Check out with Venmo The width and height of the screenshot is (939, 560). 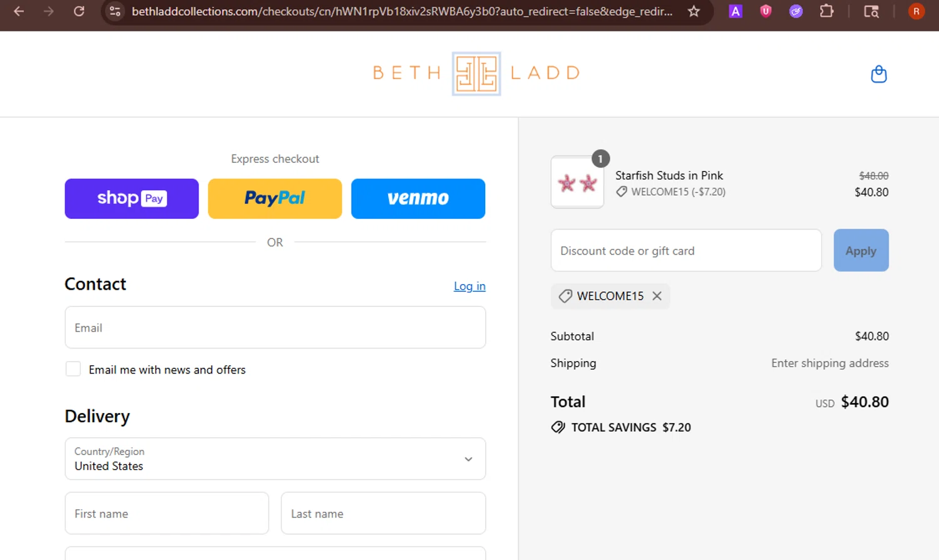pos(418,198)
